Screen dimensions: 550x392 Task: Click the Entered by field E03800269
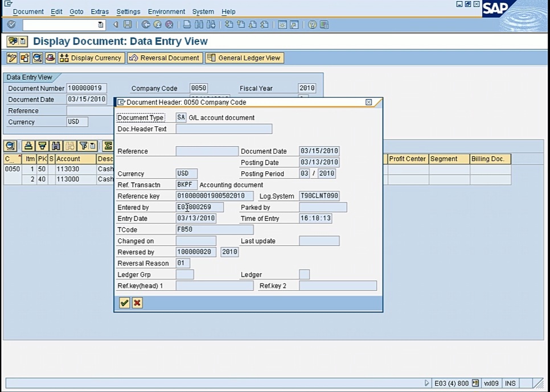point(199,207)
